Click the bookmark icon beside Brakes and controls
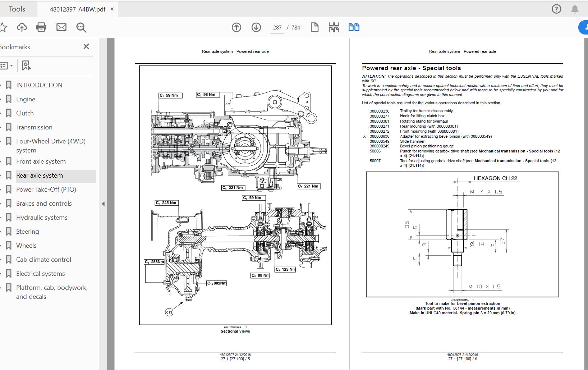This screenshot has height=370, width=588. (9, 204)
